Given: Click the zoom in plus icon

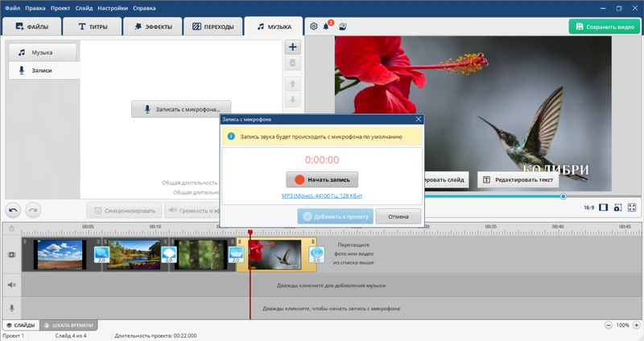Looking at the screenshot, I should coord(636,325).
